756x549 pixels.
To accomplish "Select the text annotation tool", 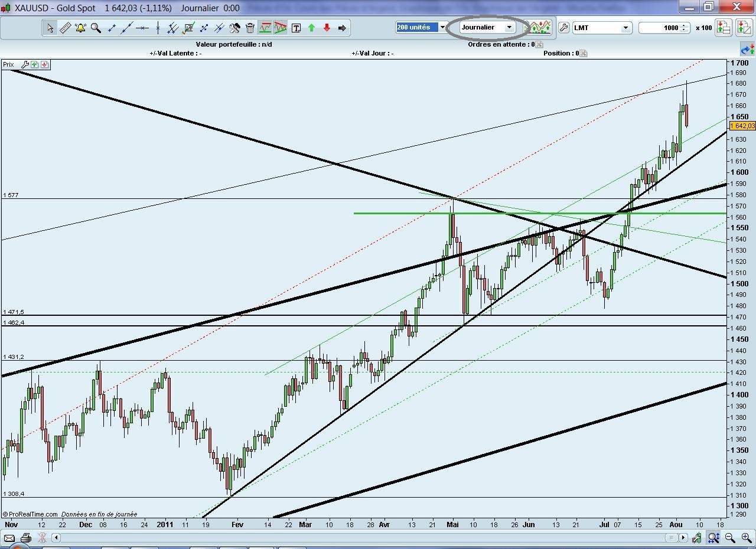I will 296,28.
